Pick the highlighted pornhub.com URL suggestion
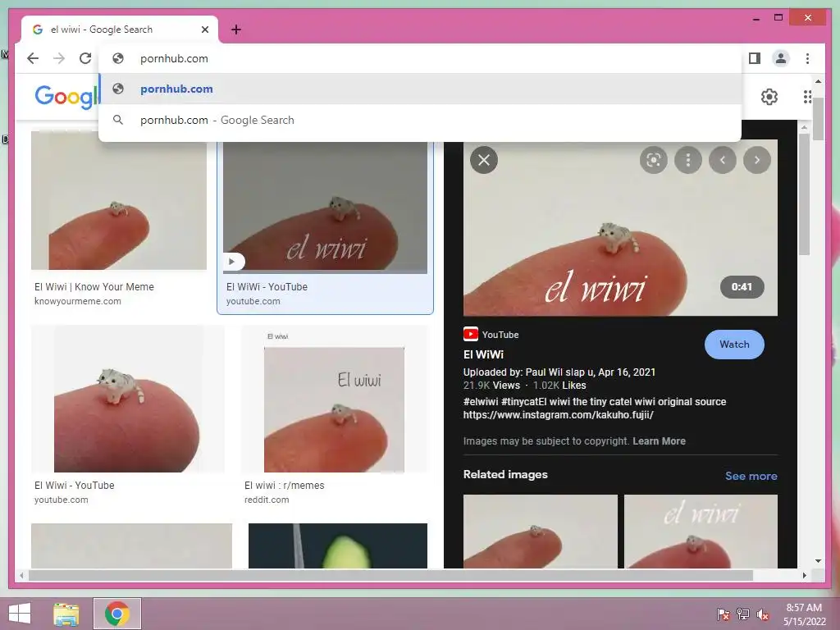Screen dimensions: 840x630 tap(421, 89)
